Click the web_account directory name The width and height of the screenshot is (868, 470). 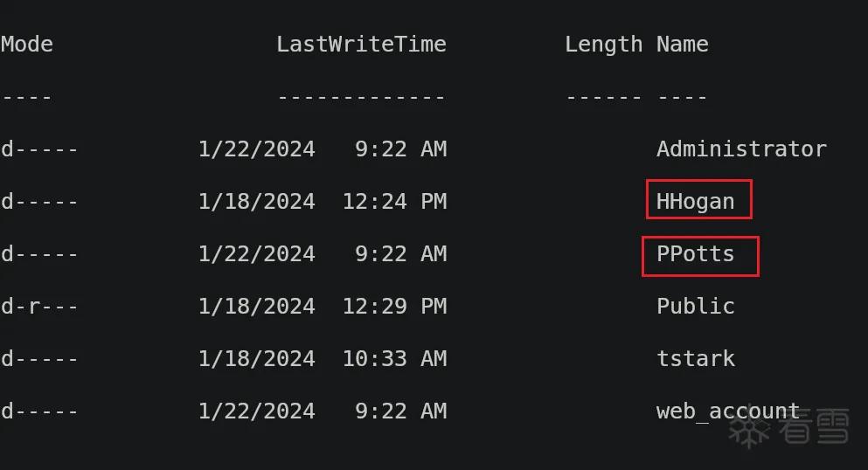728,411
